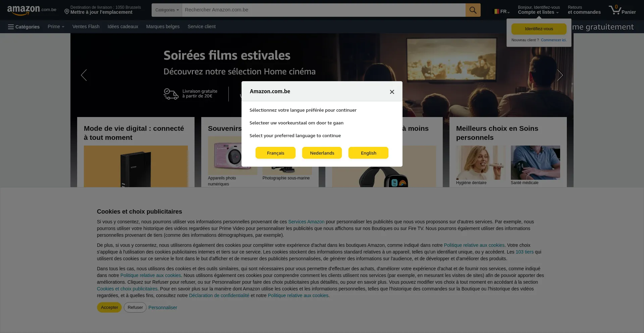
Task: Click the Santé médicale thumbnail
Action: click(x=535, y=163)
